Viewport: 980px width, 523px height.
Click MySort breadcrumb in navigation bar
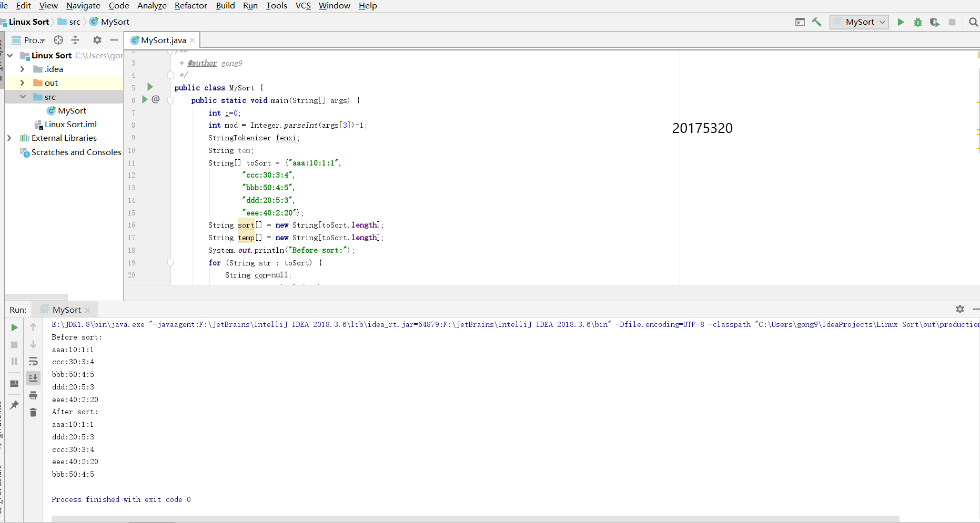point(109,22)
